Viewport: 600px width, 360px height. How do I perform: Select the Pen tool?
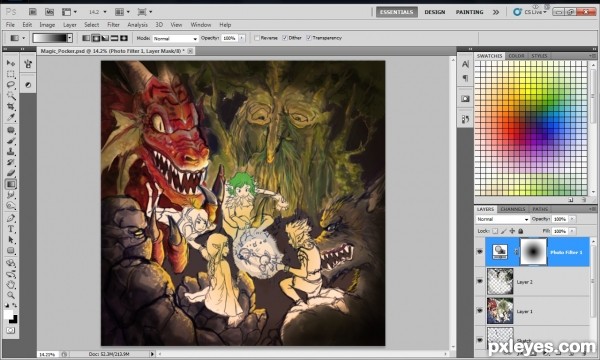point(11,218)
